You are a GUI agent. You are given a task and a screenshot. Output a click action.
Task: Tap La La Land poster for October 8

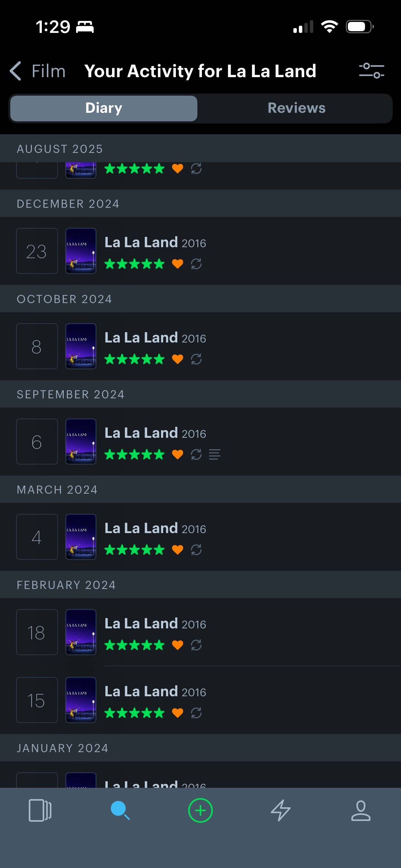[x=81, y=346]
